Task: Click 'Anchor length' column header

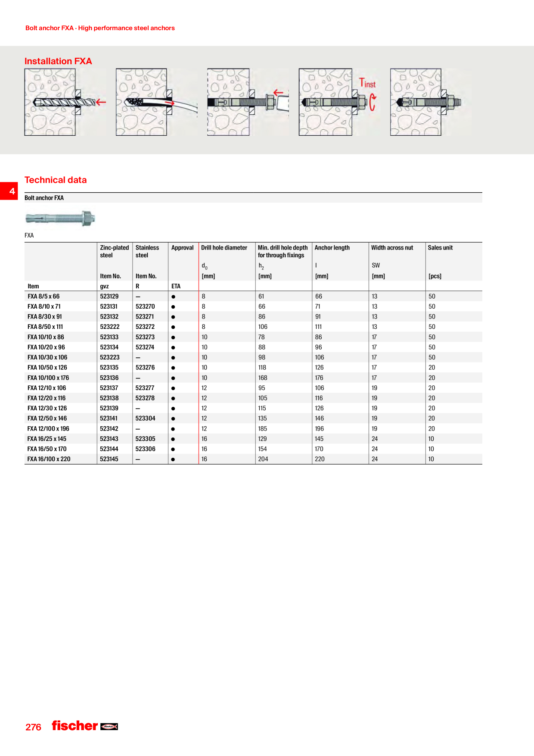Action: 332,248
